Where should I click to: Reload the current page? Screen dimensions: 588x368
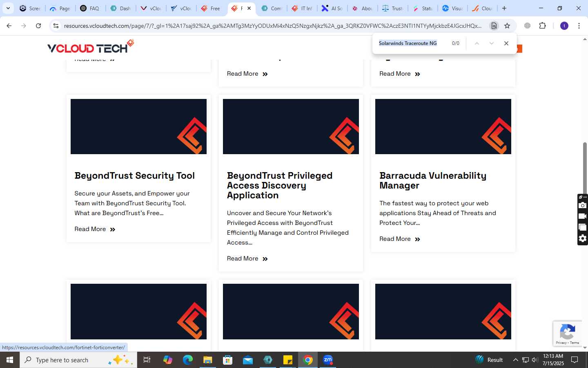(x=38, y=26)
